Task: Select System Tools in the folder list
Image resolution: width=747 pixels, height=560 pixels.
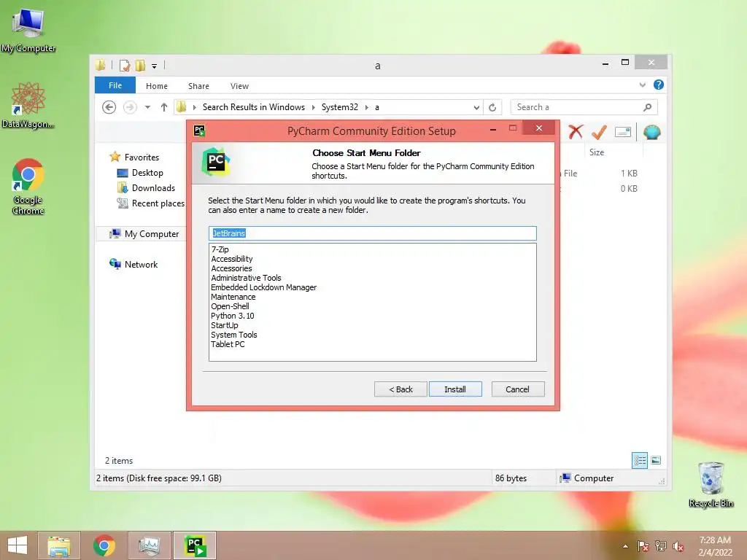Action: [234, 335]
